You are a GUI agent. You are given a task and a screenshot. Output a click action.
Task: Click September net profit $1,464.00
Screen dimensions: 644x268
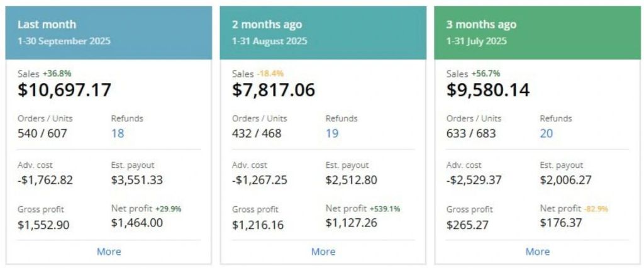137,223
